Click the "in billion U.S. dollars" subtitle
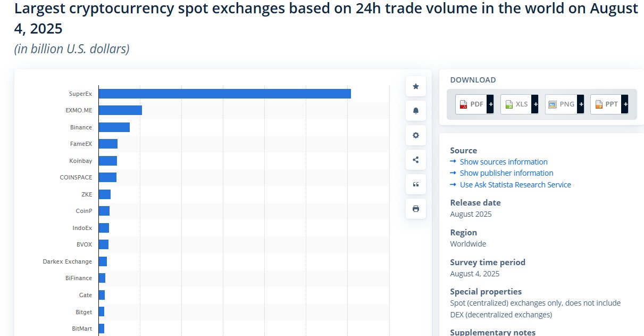This screenshot has width=644, height=336. (x=72, y=49)
